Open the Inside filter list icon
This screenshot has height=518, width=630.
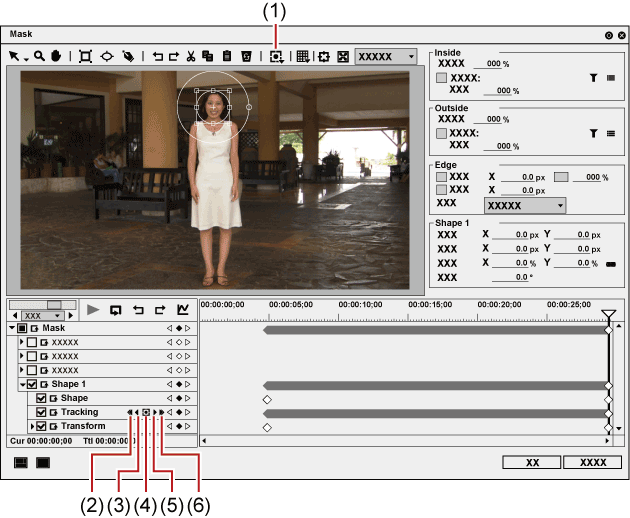pyautogui.click(x=611, y=78)
